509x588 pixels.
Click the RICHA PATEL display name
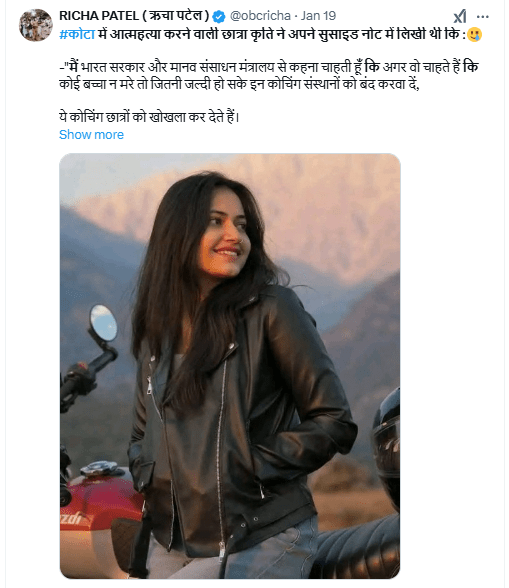99,16
